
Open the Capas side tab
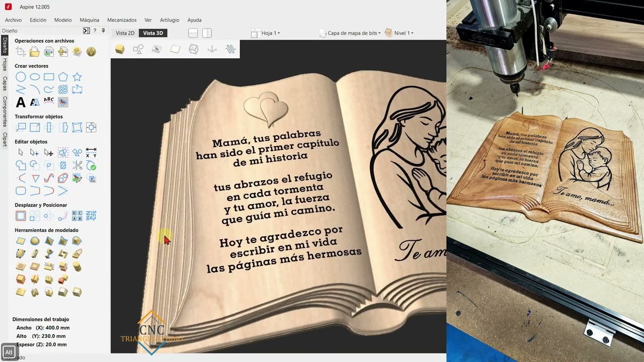click(x=5, y=83)
